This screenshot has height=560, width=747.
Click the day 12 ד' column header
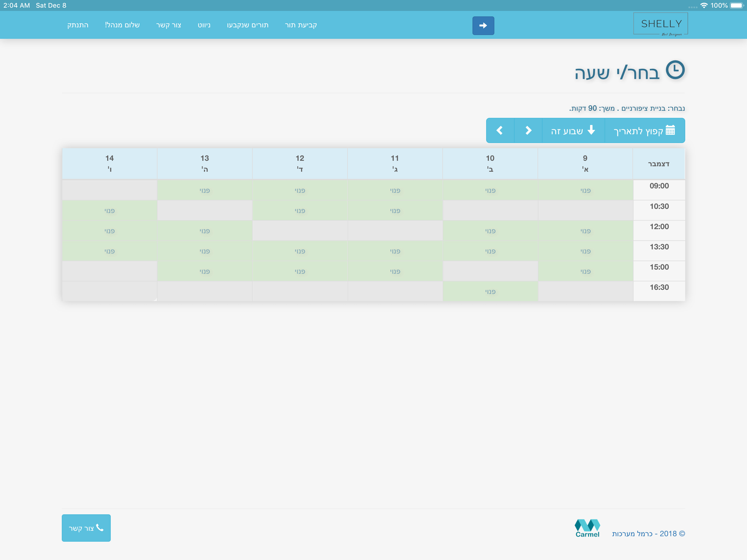[300, 164]
